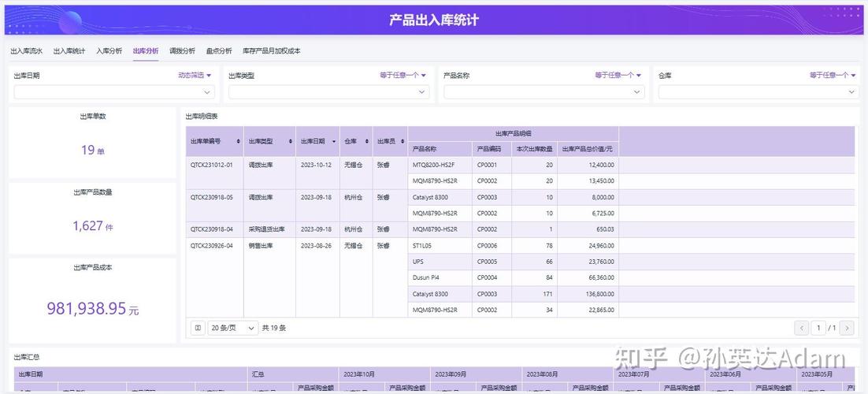Select order number QTCK230918-04

(212, 229)
